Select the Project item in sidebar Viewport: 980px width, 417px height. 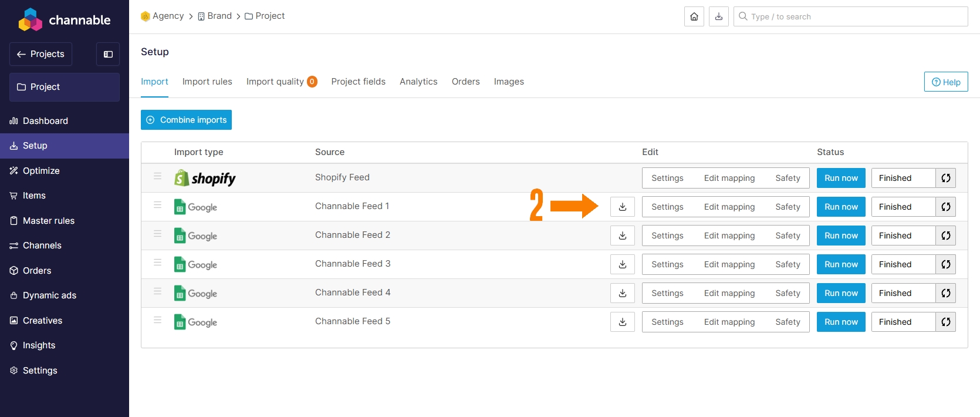(x=65, y=87)
